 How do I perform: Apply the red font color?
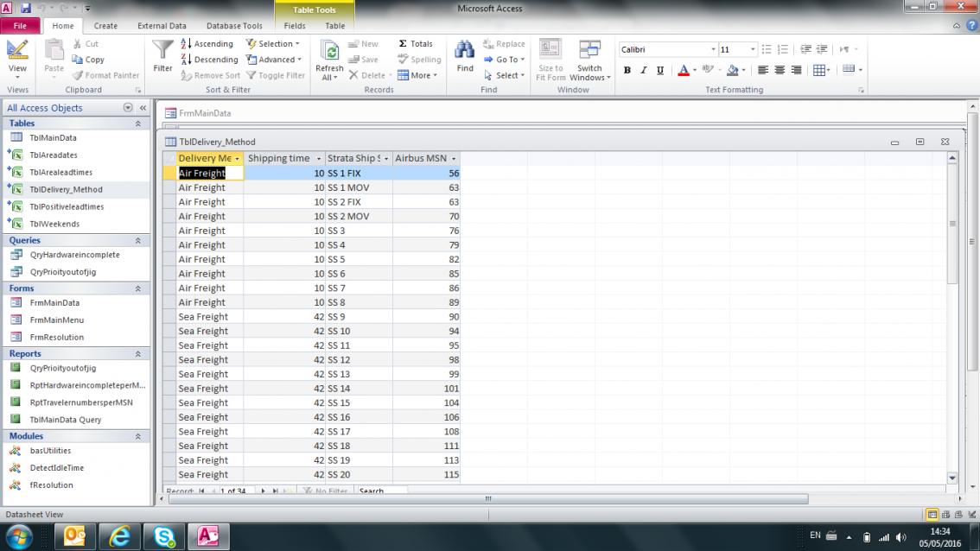pos(684,70)
